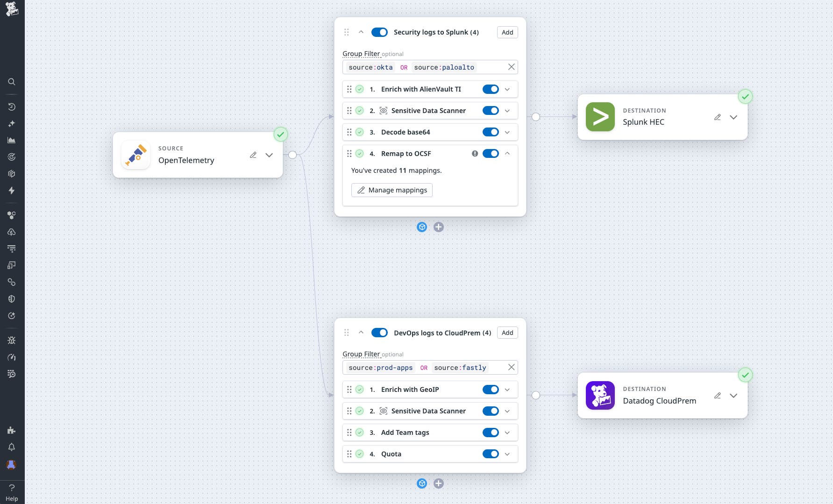
Task: Disable the Decode base64 processor
Action: click(x=490, y=132)
